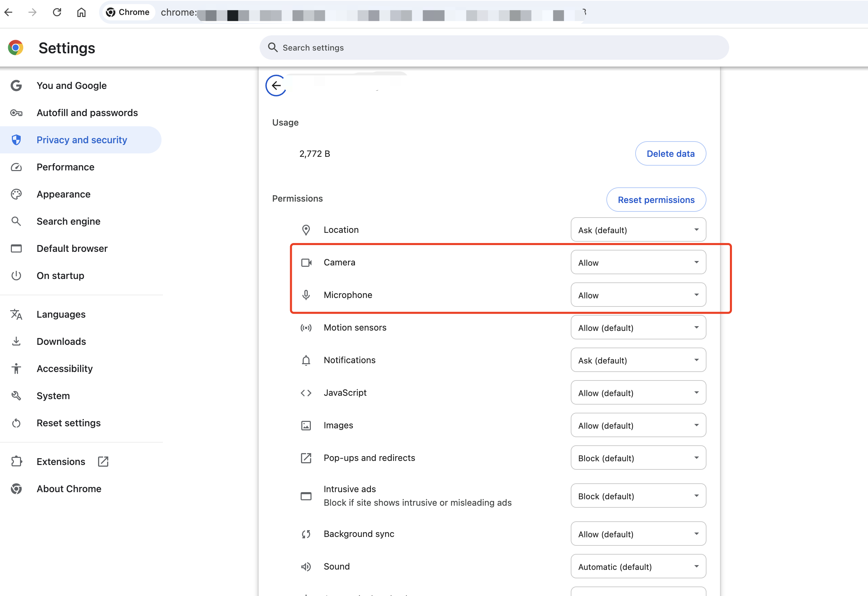Click the browser forward arrow
This screenshot has width=868, height=596.
[33, 12]
